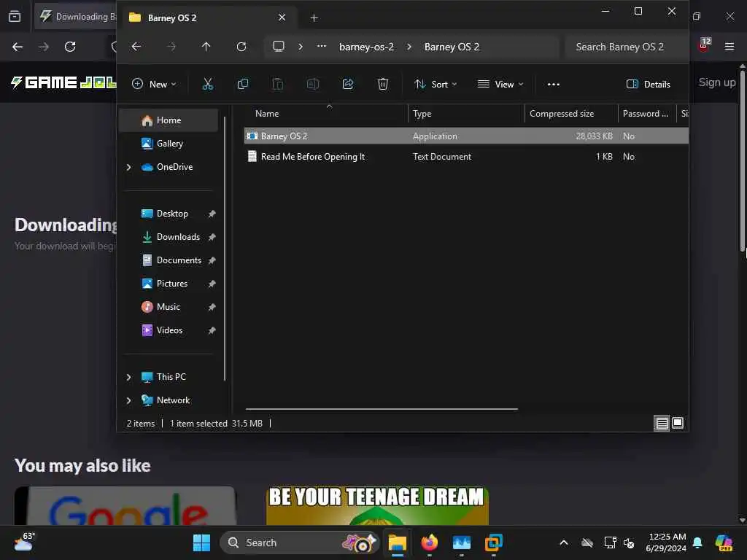Click the Barney OS 2 breadcrumb

[x=452, y=47]
